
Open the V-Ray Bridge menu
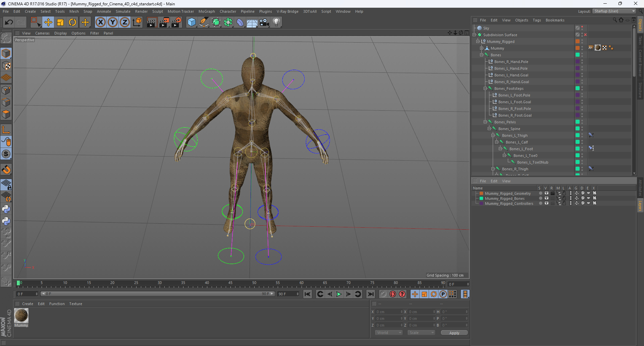click(287, 11)
